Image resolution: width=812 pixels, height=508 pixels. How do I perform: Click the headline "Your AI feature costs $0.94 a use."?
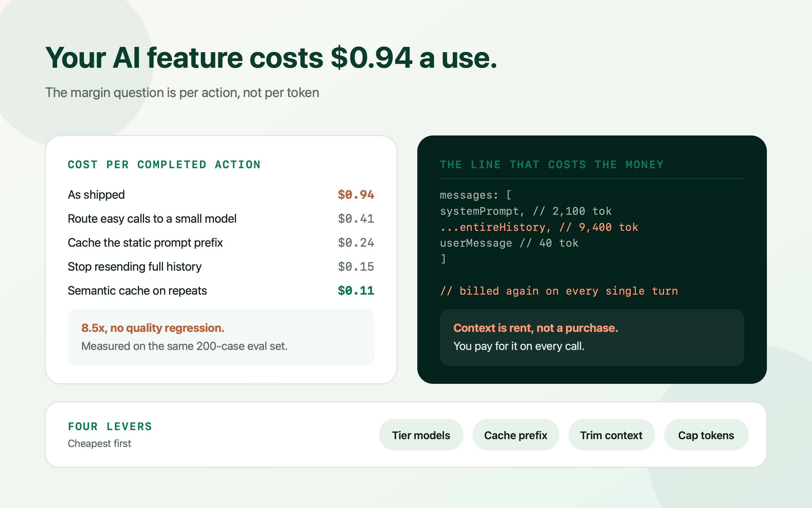point(271,58)
